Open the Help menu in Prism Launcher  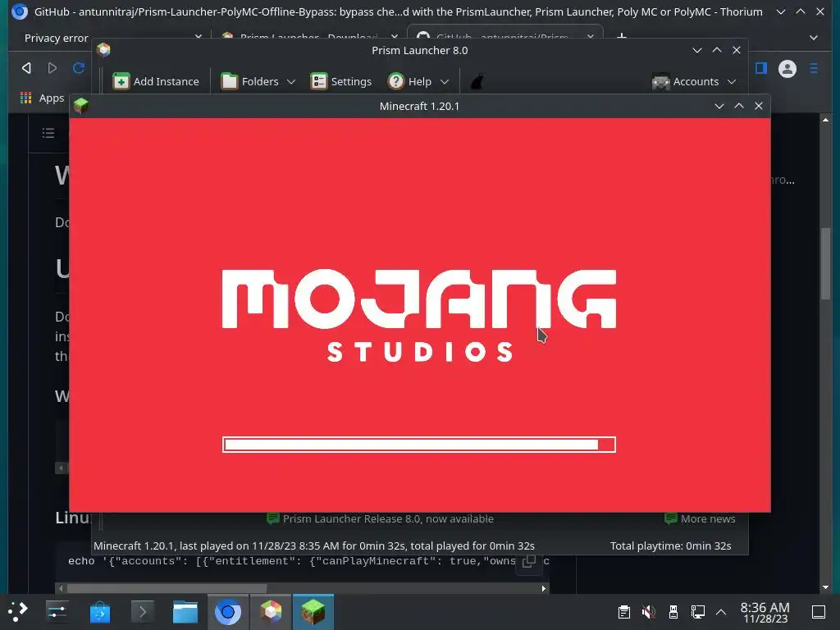(x=410, y=81)
